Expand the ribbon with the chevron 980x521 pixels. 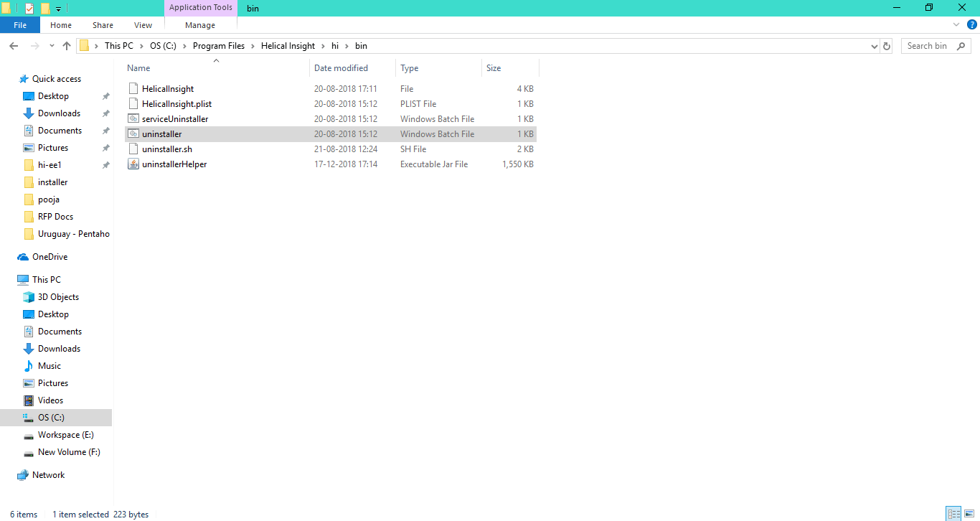[956, 24]
